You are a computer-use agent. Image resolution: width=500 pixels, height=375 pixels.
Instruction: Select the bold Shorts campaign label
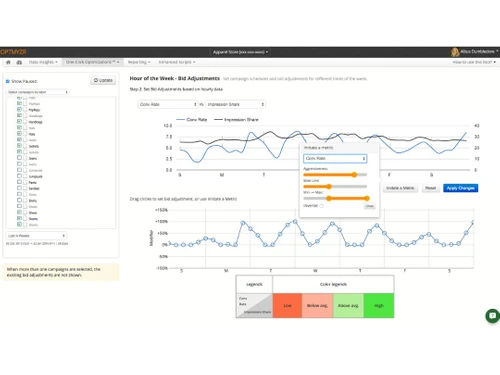click(x=33, y=219)
